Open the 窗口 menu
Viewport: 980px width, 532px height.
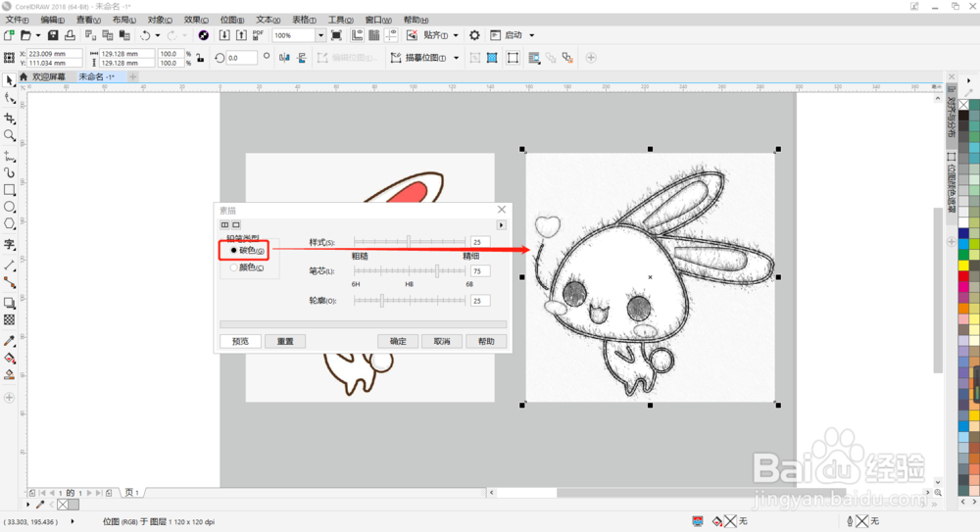(378, 20)
